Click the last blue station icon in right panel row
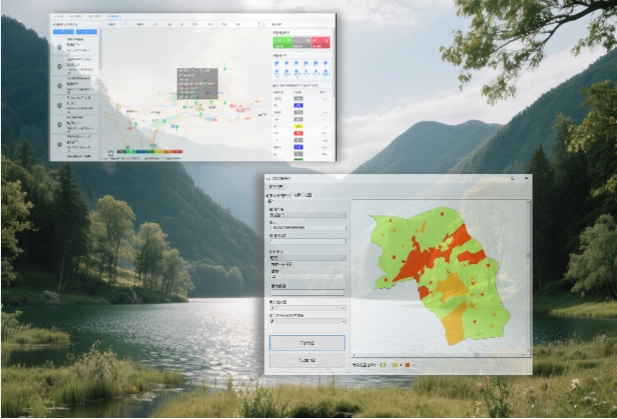Screen dimensions: 617x419 (328, 63)
